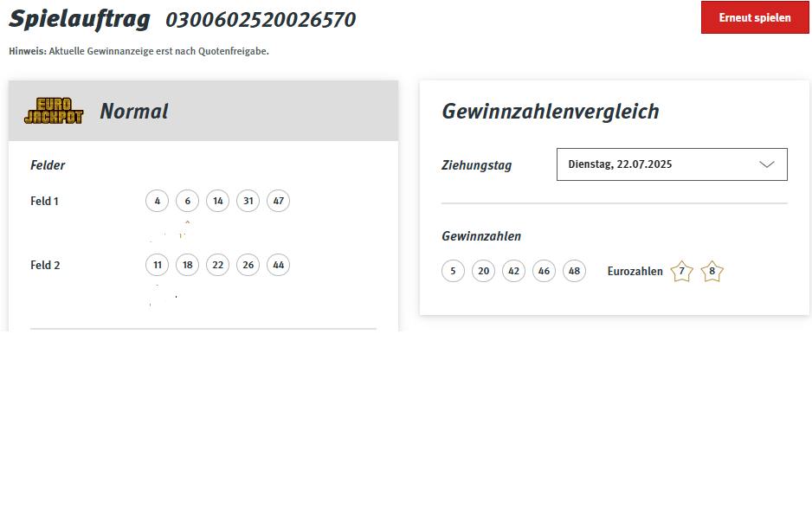Viewport: 812px width, 527px height.
Task: Click number 14 in Feld 1
Action: point(217,202)
